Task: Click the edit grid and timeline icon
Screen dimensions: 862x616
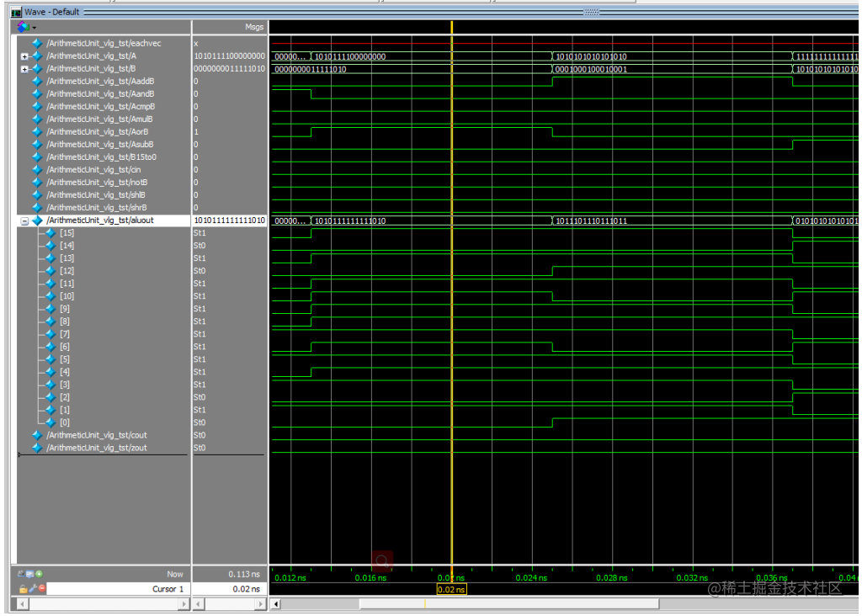Action: coord(29,574)
